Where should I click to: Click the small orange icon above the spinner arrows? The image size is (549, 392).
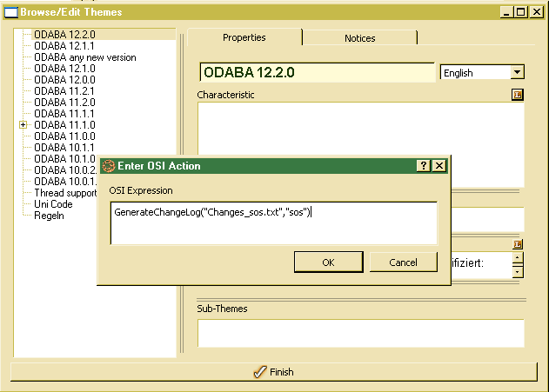coord(518,244)
